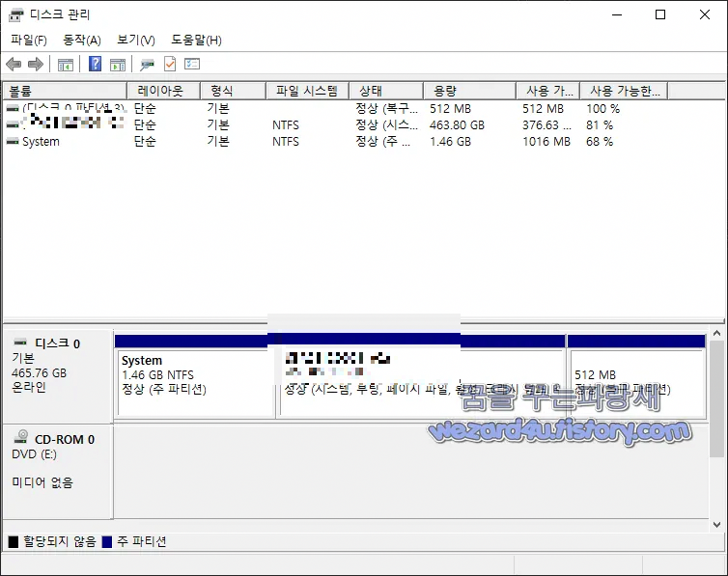Click the 512 MB capacity cell in list
The width and height of the screenshot is (728, 576).
tap(450, 109)
